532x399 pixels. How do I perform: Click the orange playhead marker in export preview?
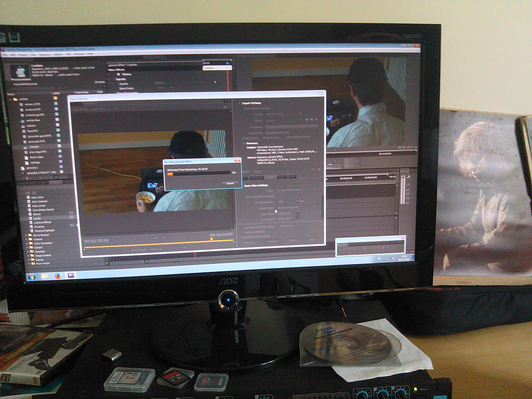pyautogui.click(x=211, y=239)
